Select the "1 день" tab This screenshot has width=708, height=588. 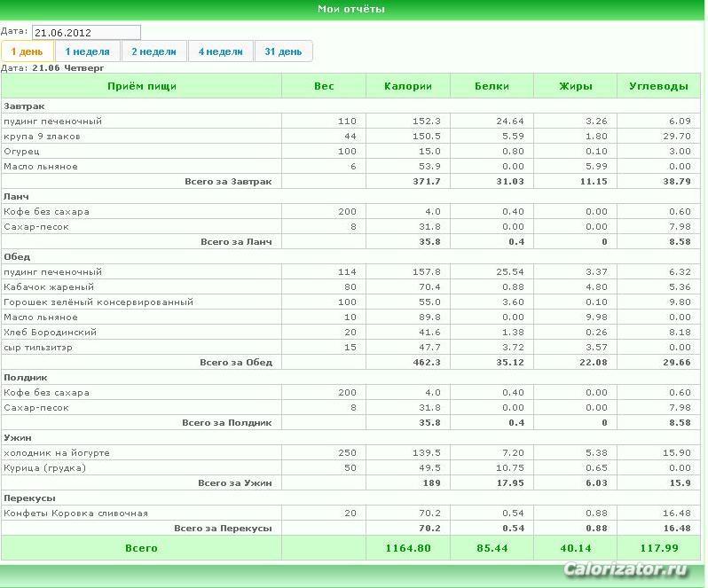click(x=28, y=51)
